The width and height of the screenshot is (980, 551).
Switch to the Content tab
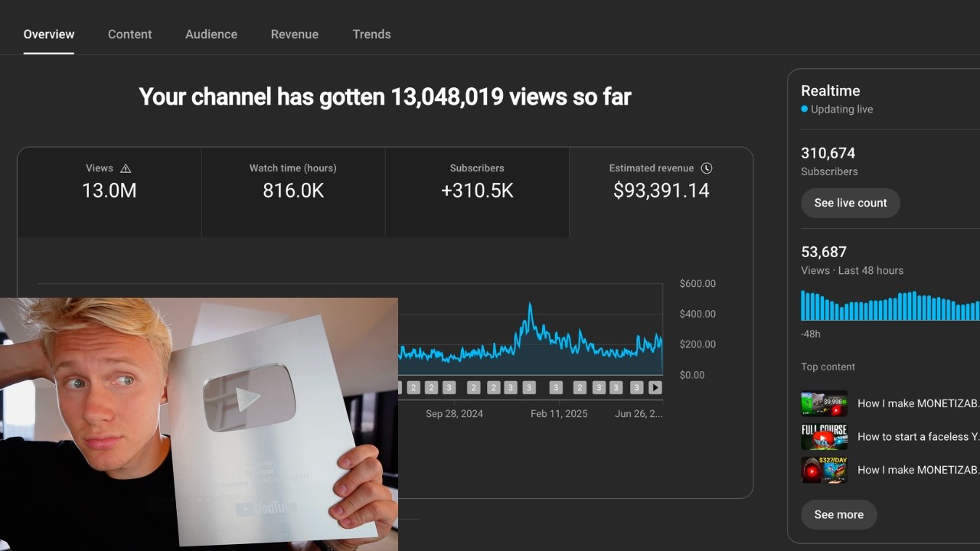[x=130, y=34]
